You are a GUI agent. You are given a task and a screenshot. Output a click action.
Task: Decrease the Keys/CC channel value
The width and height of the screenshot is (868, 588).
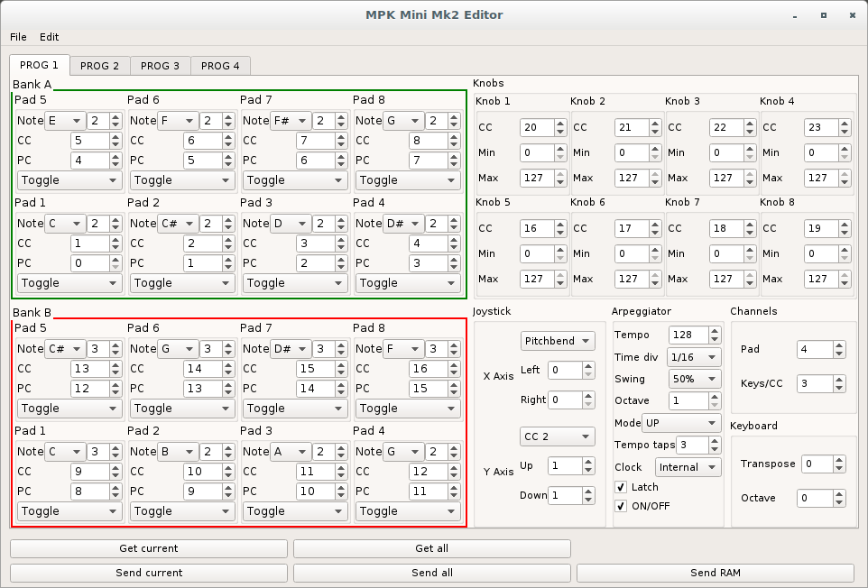[x=840, y=389]
